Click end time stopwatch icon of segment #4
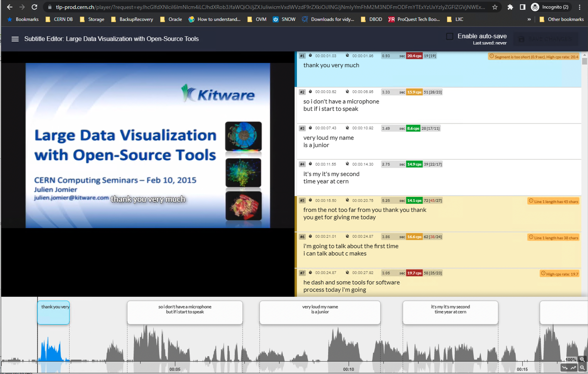This screenshot has height=374, width=588. click(x=347, y=164)
